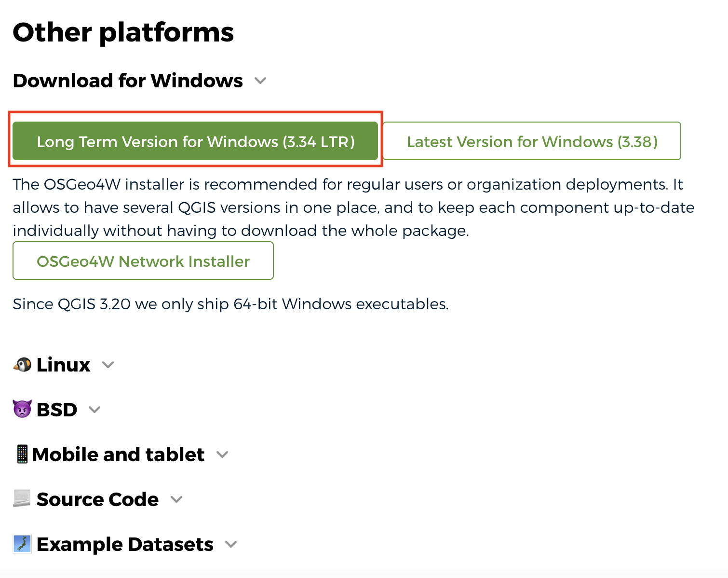Image resolution: width=728 pixels, height=578 pixels.
Task: Open the BSD section heading
Action: pos(57,410)
